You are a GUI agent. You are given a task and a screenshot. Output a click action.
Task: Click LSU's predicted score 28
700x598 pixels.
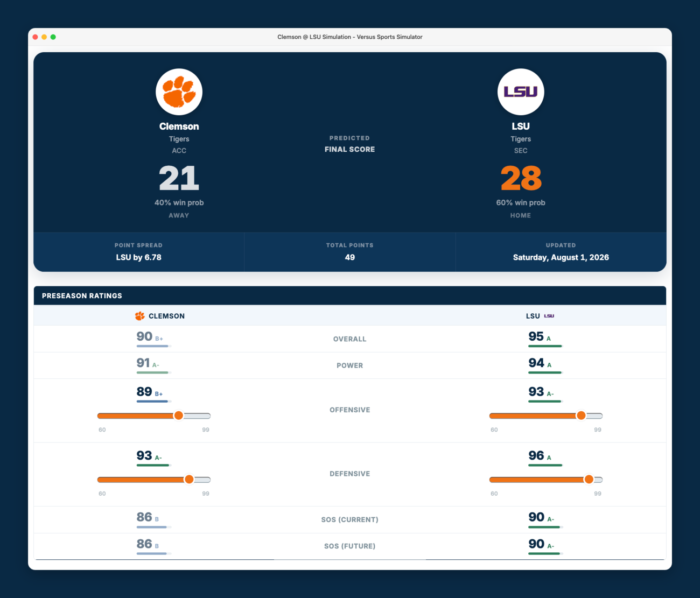pyautogui.click(x=521, y=178)
